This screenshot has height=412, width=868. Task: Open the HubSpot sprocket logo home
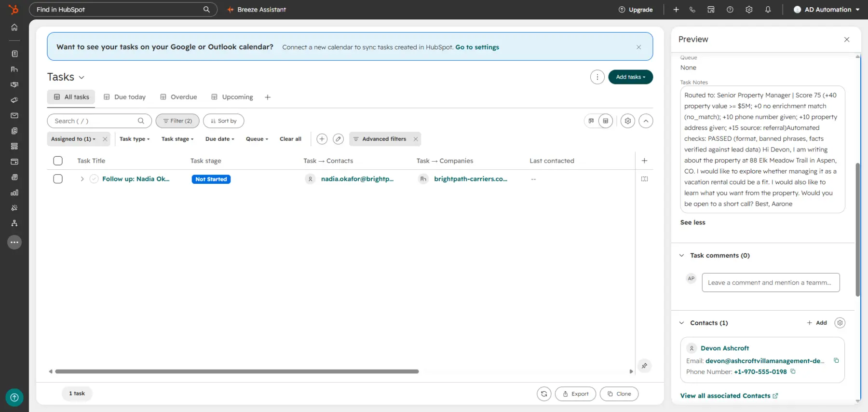tap(14, 9)
